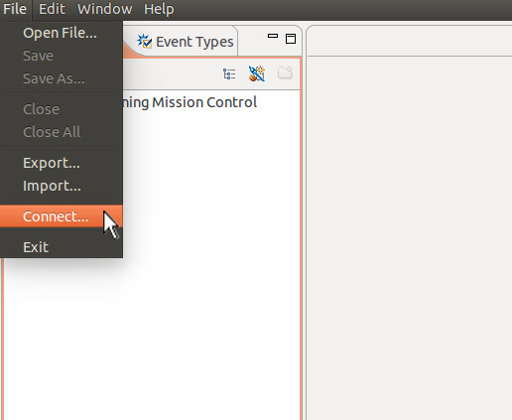The height and width of the screenshot is (420, 512).
Task: Minimize the JVM Browser panel
Action: click(x=273, y=36)
